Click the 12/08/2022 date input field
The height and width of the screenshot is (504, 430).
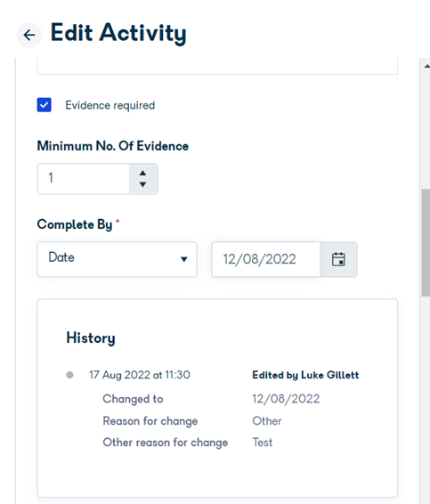(266, 259)
